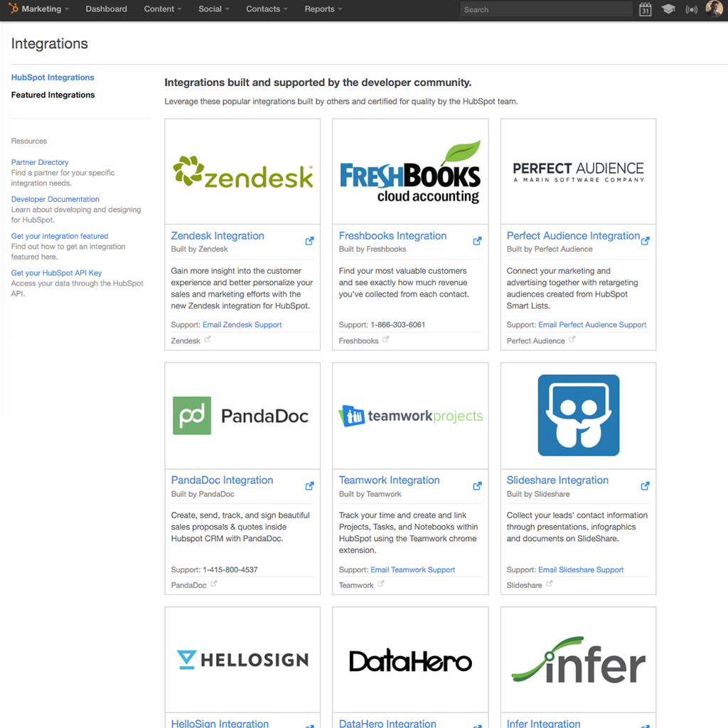The height and width of the screenshot is (728, 728).
Task: Open Get your integration featured link
Action: 60,236
